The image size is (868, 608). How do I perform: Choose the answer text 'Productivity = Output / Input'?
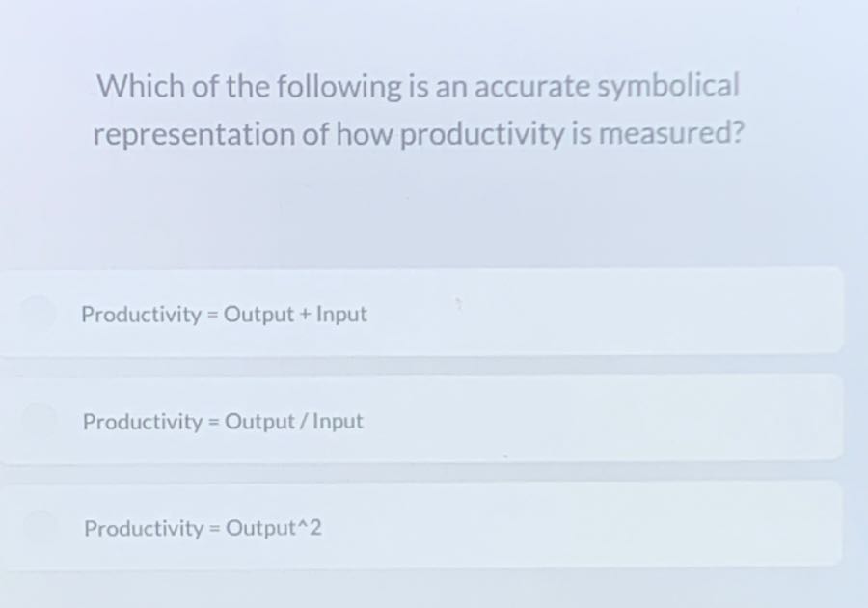pyautogui.click(x=223, y=422)
